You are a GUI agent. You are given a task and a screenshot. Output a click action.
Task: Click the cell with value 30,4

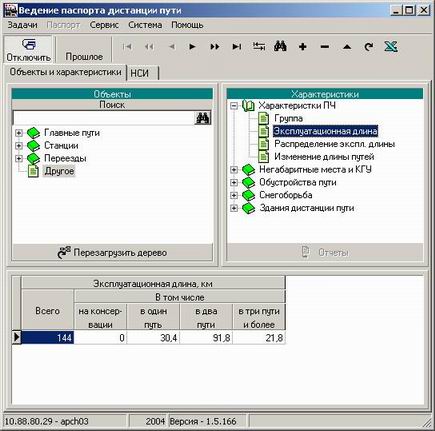click(x=153, y=338)
